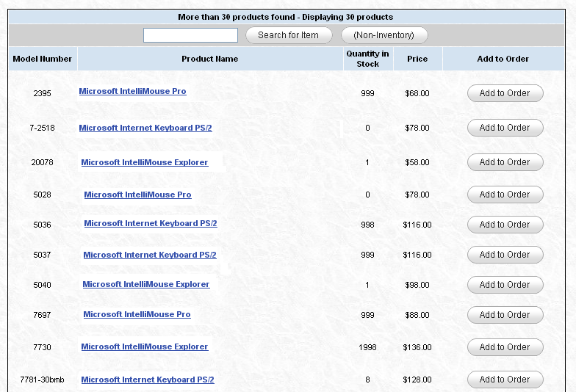Click price $98.00 for model 5040

click(417, 285)
